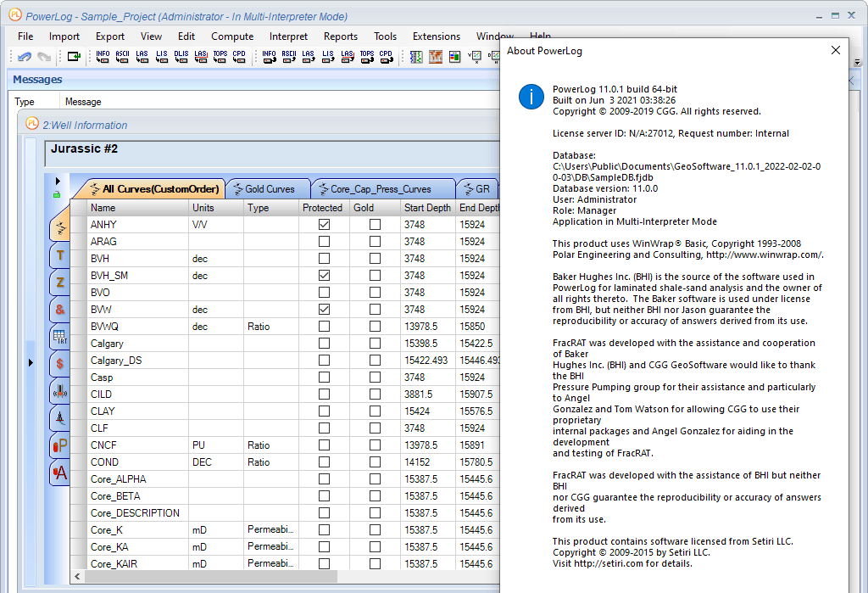Select the Z side tab icon
The image size is (868, 593).
point(60,283)
